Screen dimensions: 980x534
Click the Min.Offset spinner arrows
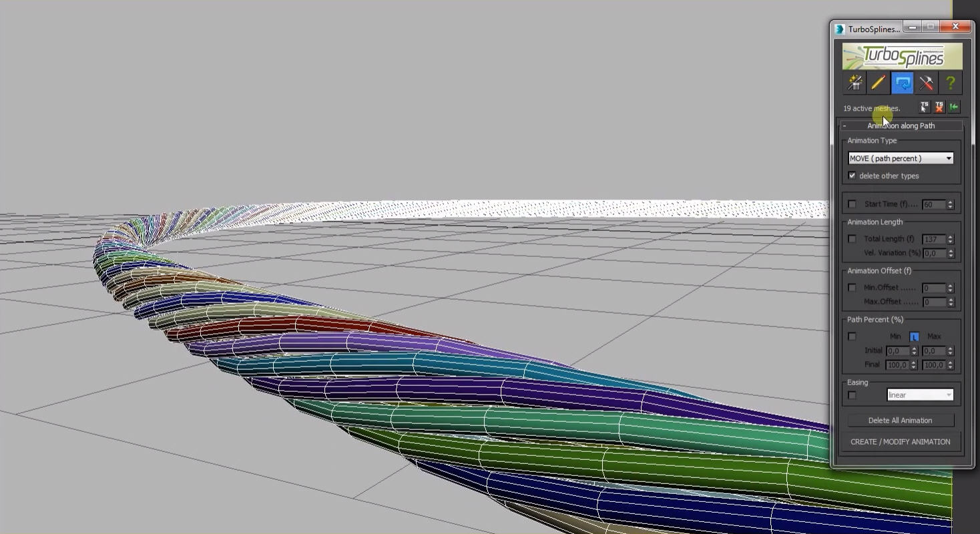[x=951, y=288]
